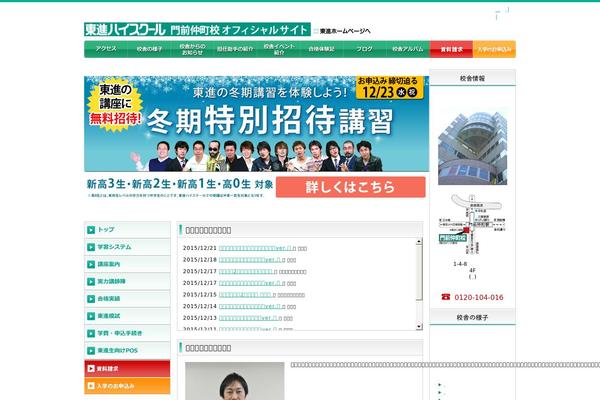Viewport: 600px width, 400px height.
Task: Open ブログ in the navigation bar
Action: tap(364, 49)
